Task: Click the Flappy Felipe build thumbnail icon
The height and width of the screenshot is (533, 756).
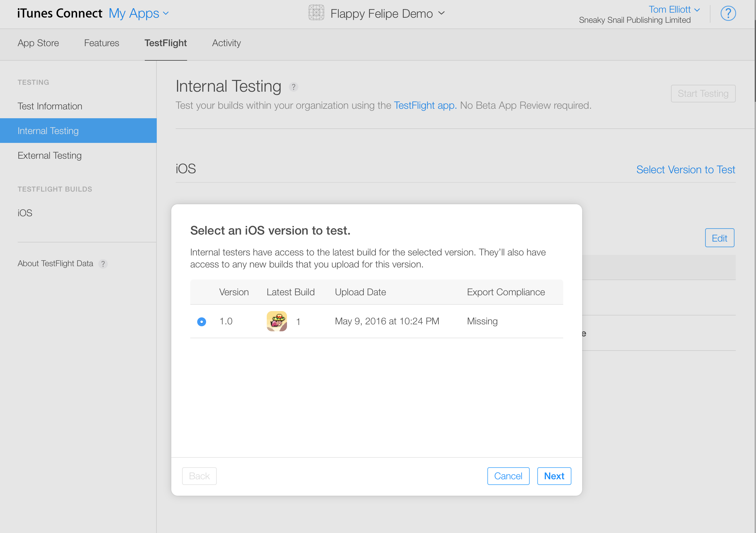Action: point(277,321)
